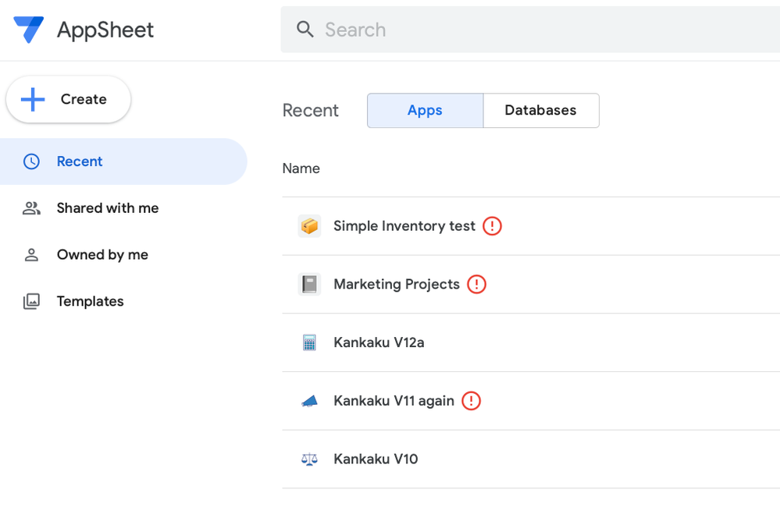780x532 pixels.
Task: Click the AppSheet title text
Action: (105, 30)
